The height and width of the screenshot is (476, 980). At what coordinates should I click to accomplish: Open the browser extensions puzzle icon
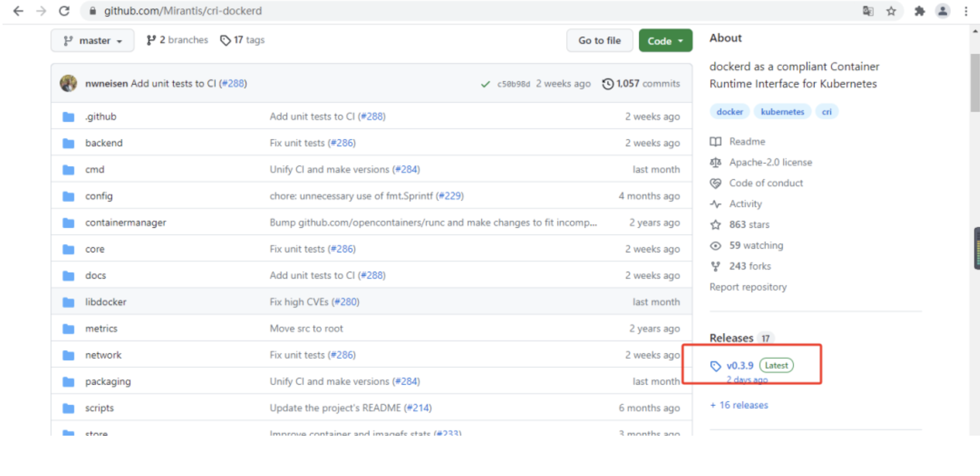[x=919, y=11]
